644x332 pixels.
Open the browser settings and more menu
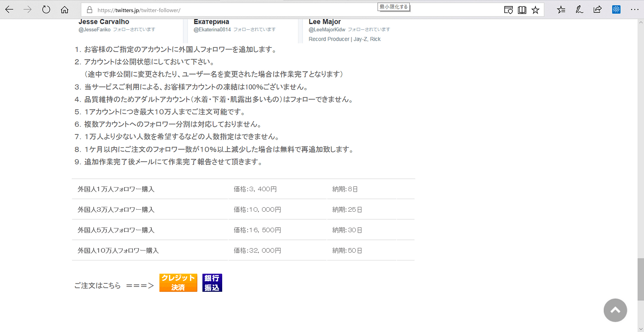click(635, 10)
